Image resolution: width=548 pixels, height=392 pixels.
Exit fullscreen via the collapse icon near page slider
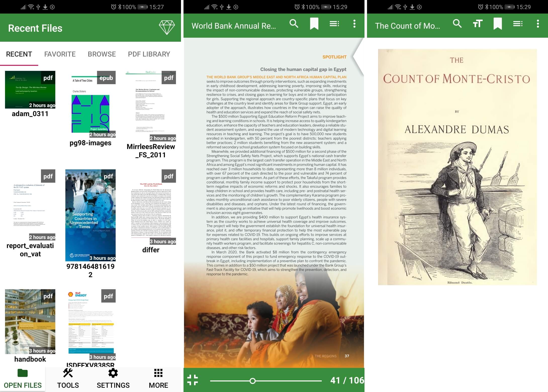click(193, 381)
